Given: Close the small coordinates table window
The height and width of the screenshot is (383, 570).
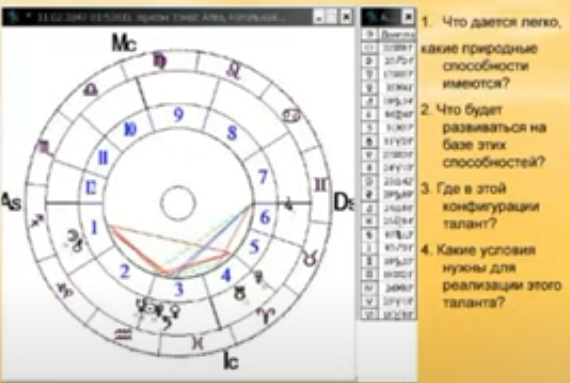Looking at the screenshot, I should pos(408,17).
